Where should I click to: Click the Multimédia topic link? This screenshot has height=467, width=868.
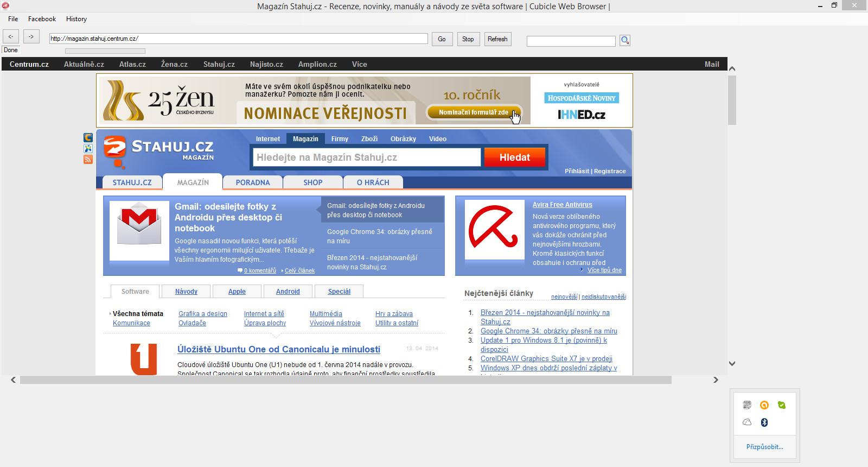[326, 314]
